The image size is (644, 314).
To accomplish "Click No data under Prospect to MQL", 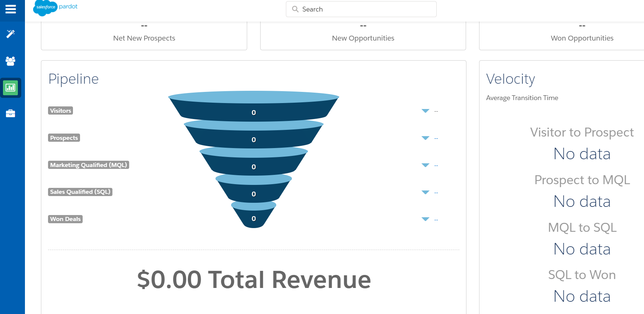I will tap(582, 201).
